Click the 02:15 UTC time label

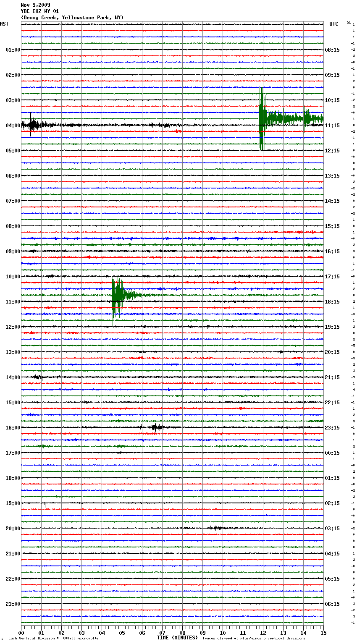(x=332, y=503)
